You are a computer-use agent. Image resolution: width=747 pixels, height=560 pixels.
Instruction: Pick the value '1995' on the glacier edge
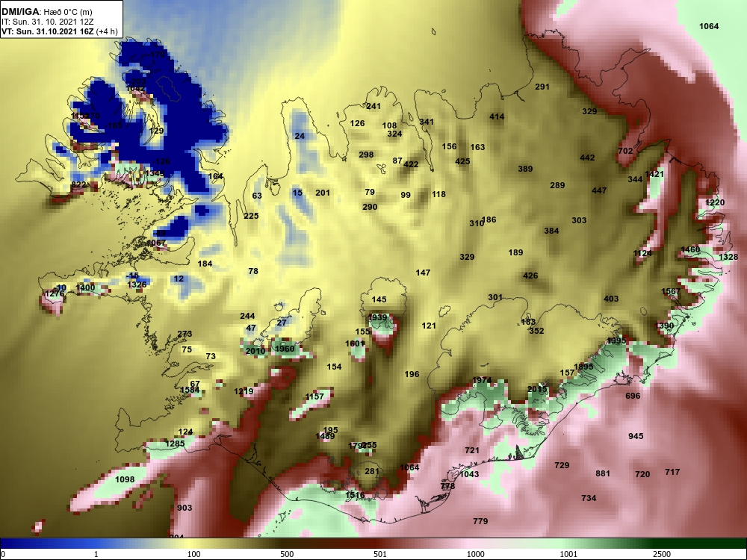click(616, 340)
